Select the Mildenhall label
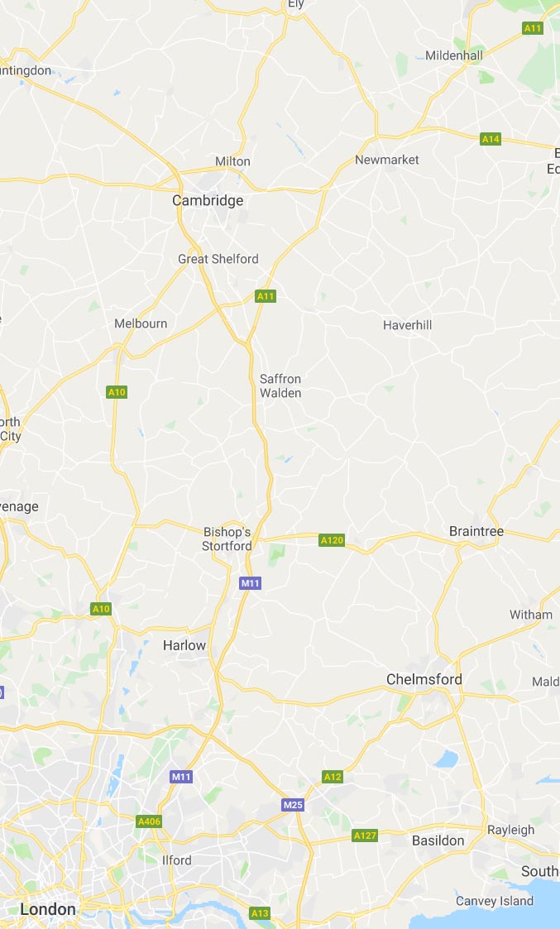Viewport: 560px width, 929px height. [x=454, y=55]
